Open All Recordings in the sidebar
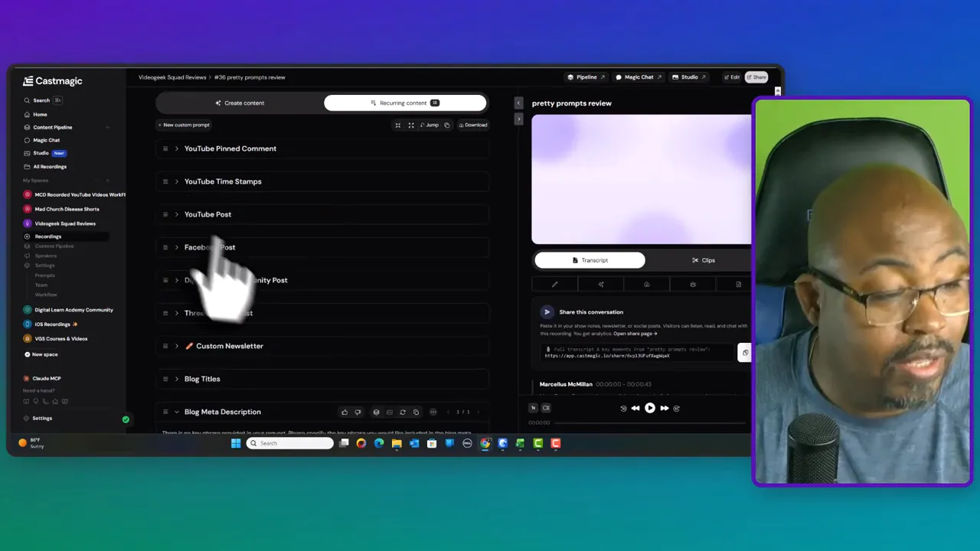980x551 pixels. click(x=50, y=166)
